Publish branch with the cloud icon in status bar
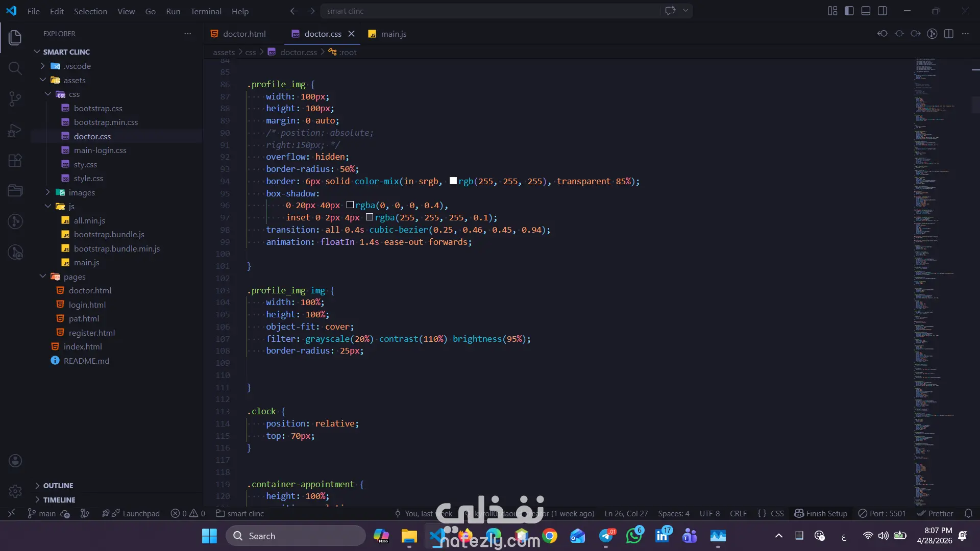 65,514
